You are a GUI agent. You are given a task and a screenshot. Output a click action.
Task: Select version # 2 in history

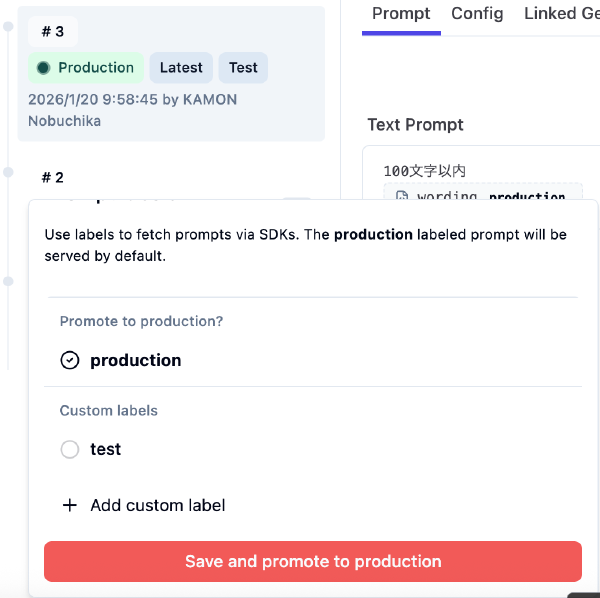point(53,177)
